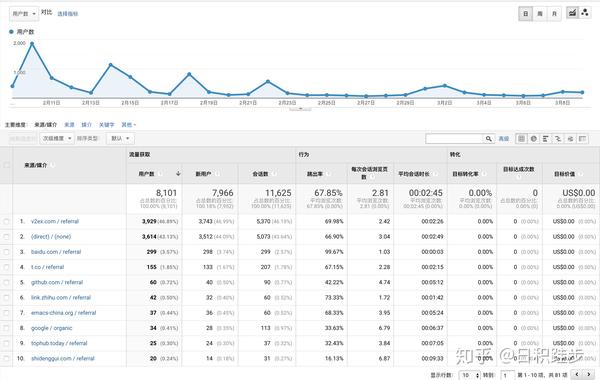Viewport: 600px width, 380px height.
Task: Check the v2ex.com / referral row checkbox
Action: pos(6,221)
